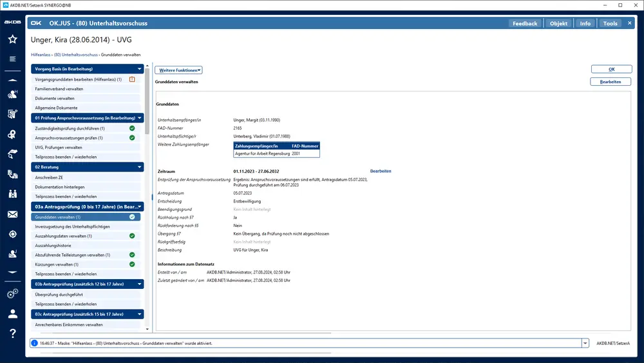Open the user profile icon in sidebar
Screen dimensions: 644x363
click(12, 314)
